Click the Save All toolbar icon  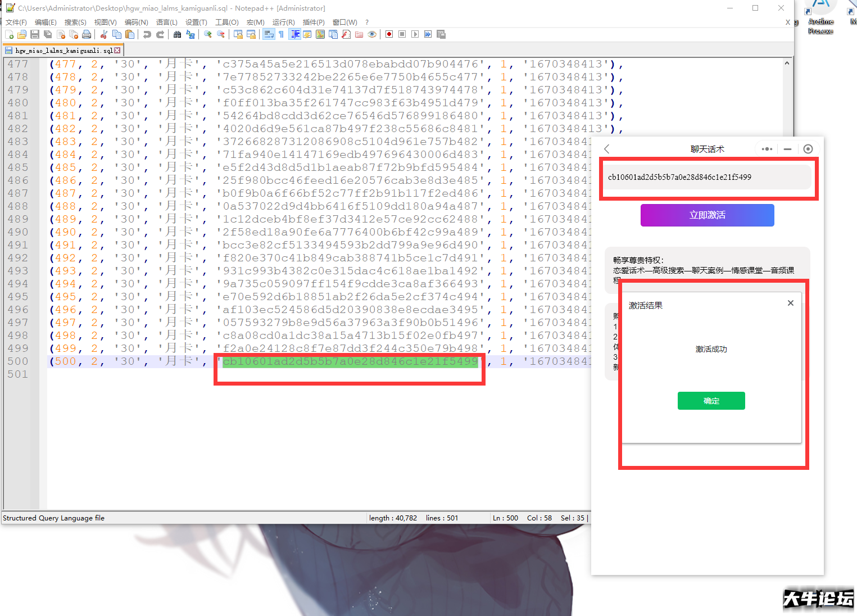point(48,34)
